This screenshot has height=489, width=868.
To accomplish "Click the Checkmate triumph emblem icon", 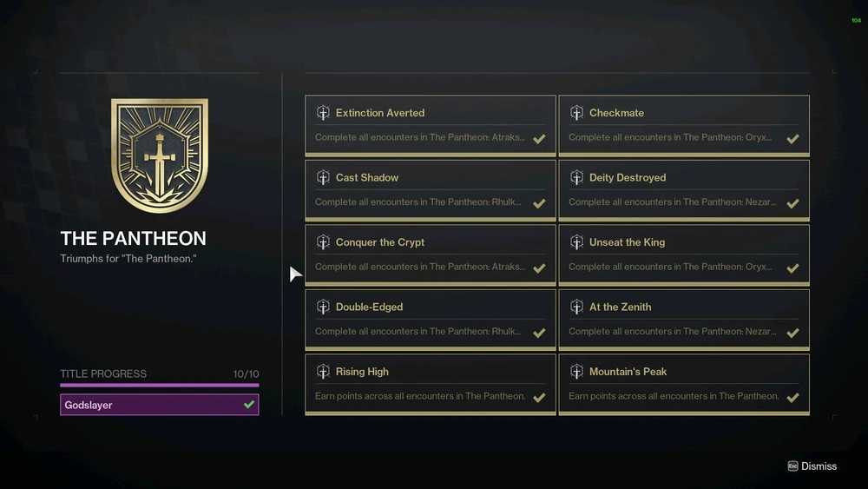I will tap(576, 112).
